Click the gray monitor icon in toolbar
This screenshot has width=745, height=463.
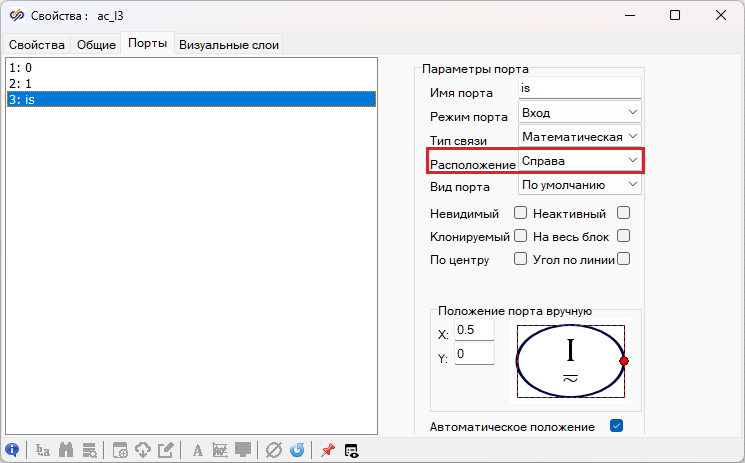243,450
